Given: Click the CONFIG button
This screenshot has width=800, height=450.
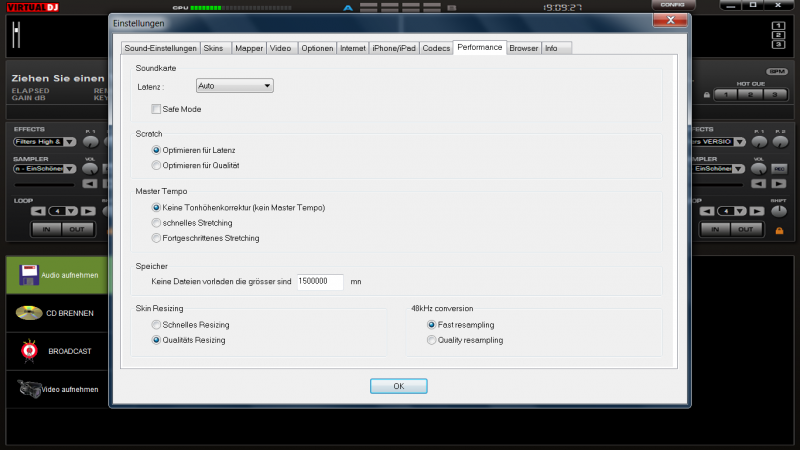Looking at the screenshot, I should click(672, 5).
